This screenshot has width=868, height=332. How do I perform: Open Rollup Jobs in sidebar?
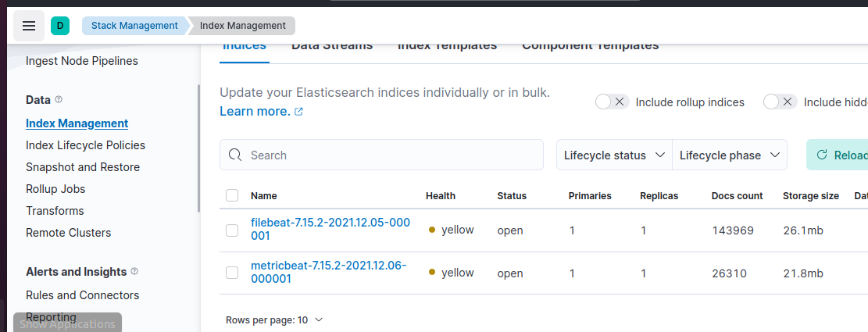click(x=56, y=189)
